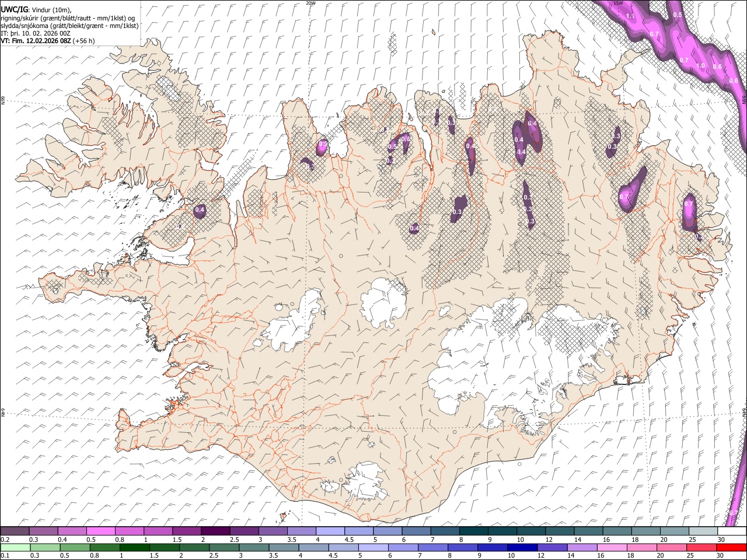Click the 'slydda/snjókoma' legend description line
The height and width of the screenshot is (560, 747).
point(69,26)
